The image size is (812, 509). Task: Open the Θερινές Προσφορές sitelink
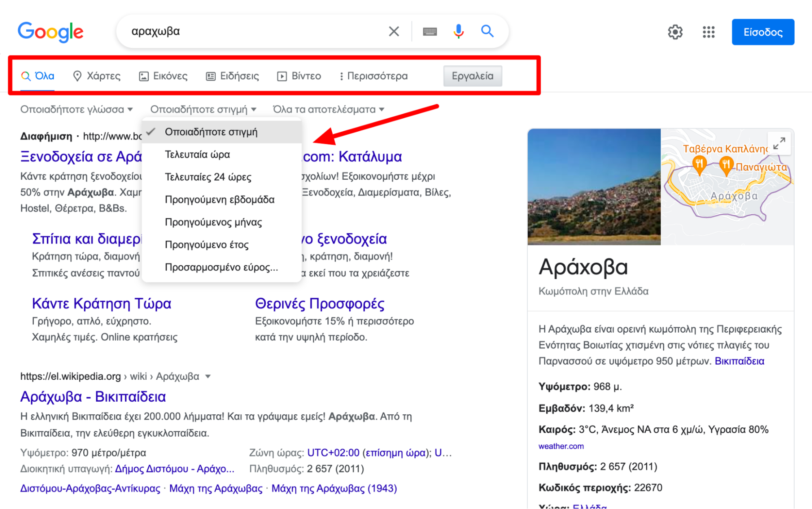click(320, 304)
